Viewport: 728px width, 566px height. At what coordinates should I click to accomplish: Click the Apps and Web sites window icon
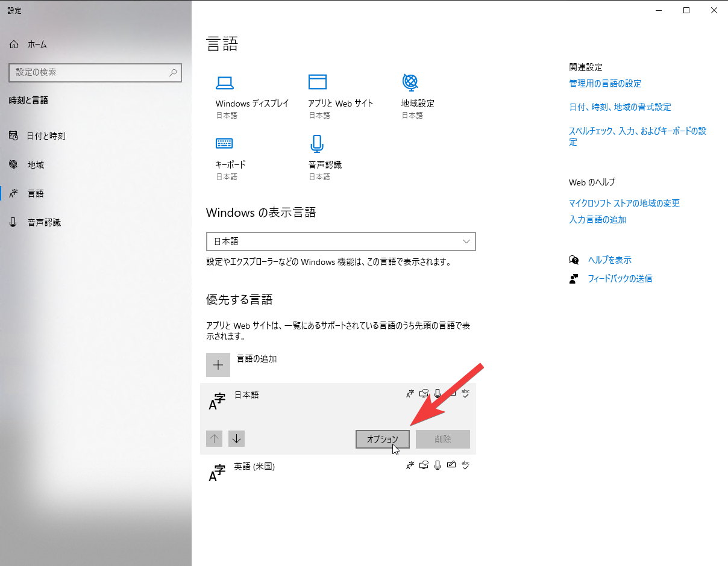pos(317,82)
